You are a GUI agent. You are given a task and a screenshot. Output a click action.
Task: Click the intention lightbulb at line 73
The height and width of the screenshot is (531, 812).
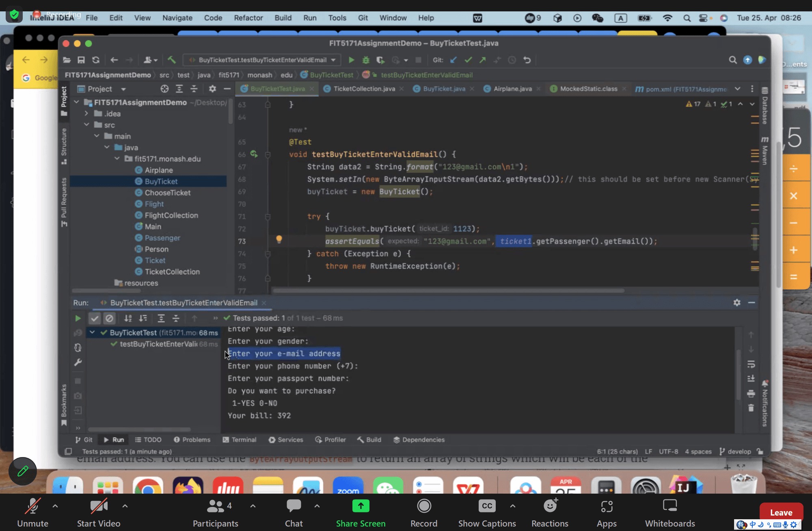pyautogui.click(x=279, y=239)
